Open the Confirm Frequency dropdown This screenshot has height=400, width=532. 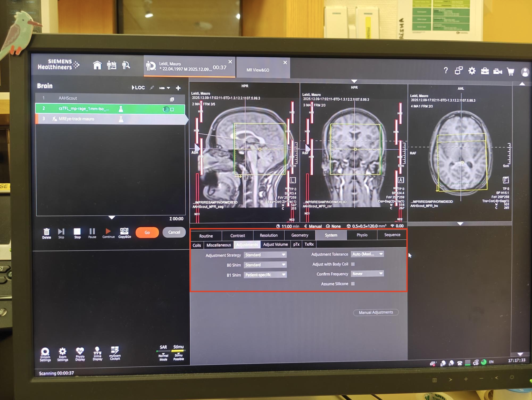pyautogui.click(x=367, y=274)
